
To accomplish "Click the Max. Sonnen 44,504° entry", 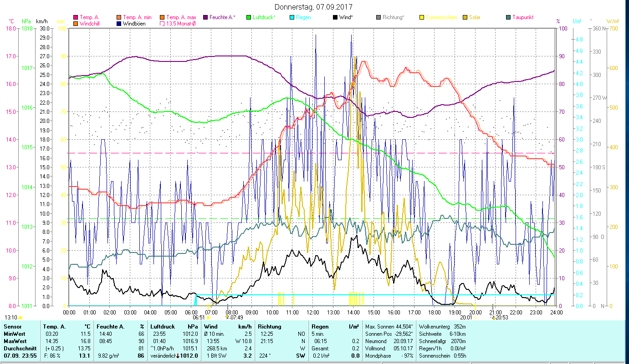I will pyautogui.click(x=389, y=327).
